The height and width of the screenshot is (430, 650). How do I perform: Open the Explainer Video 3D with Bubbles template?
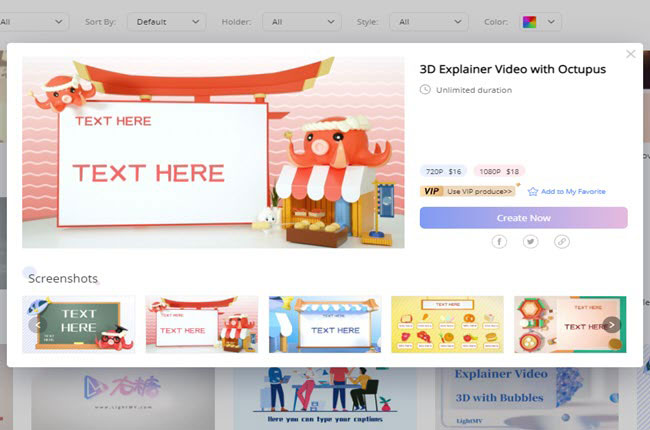coord(526,398)
